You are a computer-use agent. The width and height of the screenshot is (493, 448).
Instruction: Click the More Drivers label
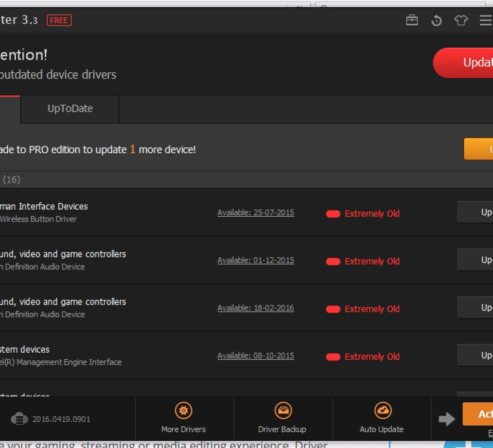pos(183,429)
